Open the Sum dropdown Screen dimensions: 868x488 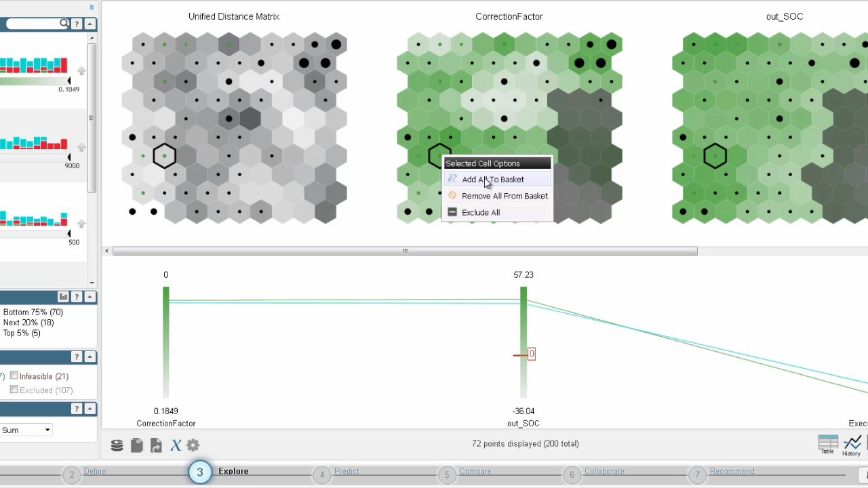pos(26,430)
